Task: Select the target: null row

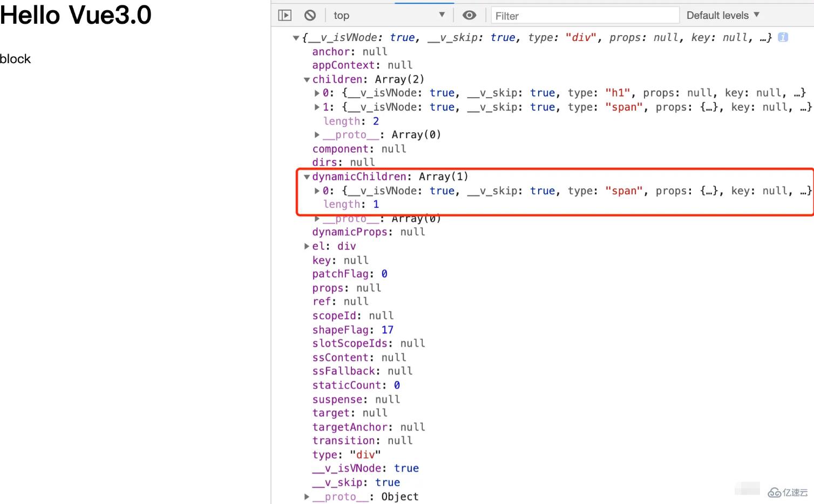Action: [350, 413]
